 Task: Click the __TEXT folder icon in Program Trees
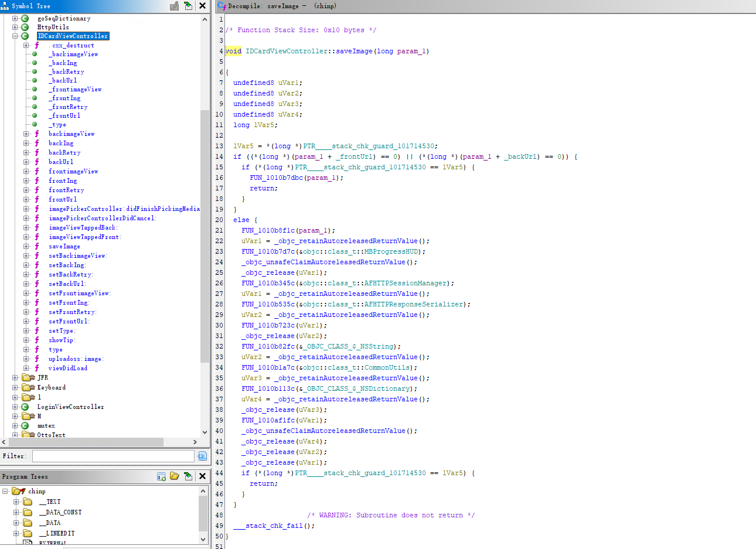coord(28,502)
